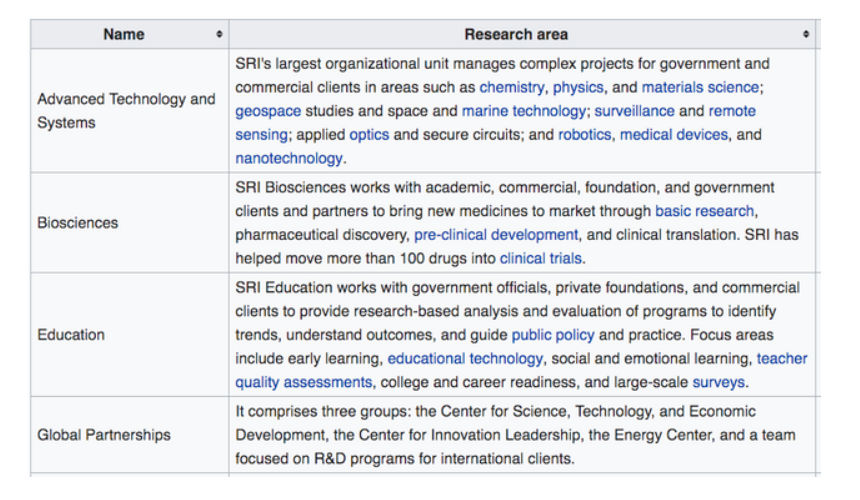Image resolution: width=860 pixels, height=500 pixels.
Task: Follow the robotics link
Action: [584, 134]
